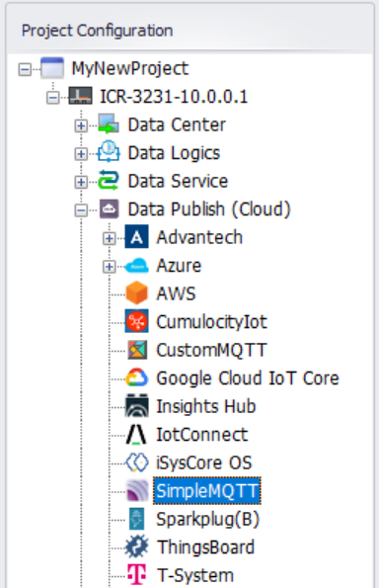The width and height of the screenshot is (379, 588).
Task: Select the CustomMQTT label
Action: [211, 350]
